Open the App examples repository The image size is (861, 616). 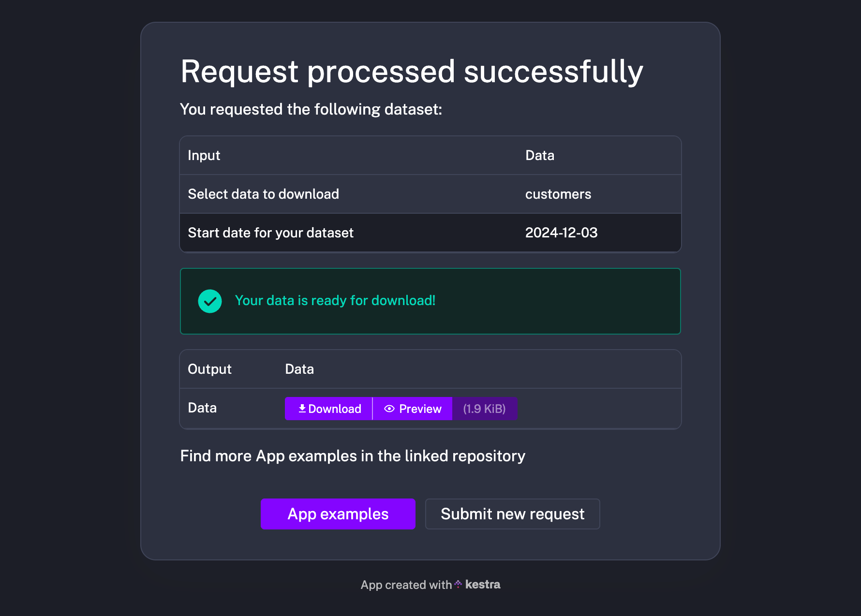(x=338, y=514)
